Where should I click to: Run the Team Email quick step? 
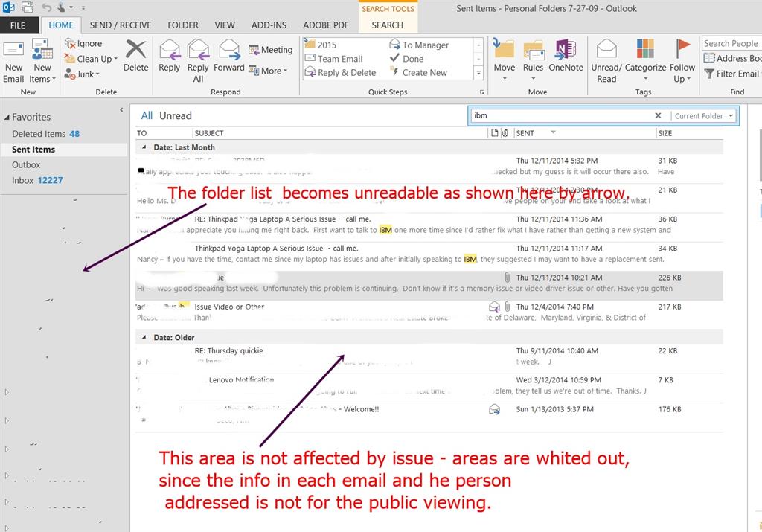point(334,59)
